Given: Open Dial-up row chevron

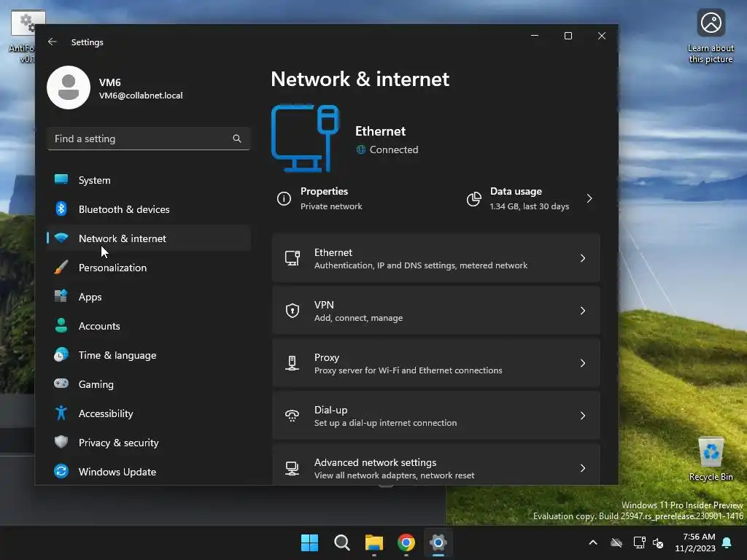Looking at the screenshot, I should point(583,416).
